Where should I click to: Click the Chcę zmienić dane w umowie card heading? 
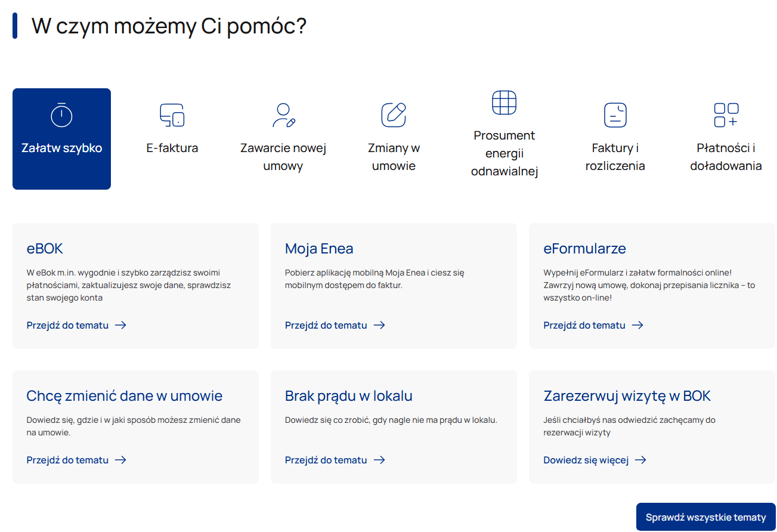tap(124, 395)
